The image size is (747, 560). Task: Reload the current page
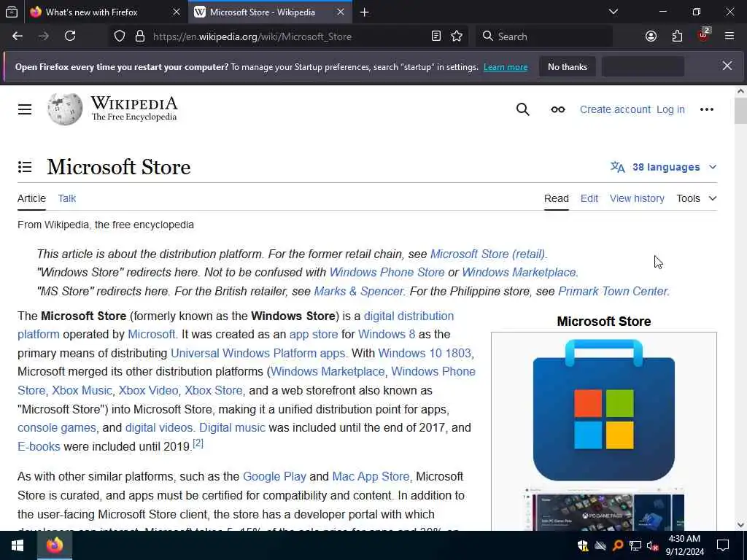[70, 36]
